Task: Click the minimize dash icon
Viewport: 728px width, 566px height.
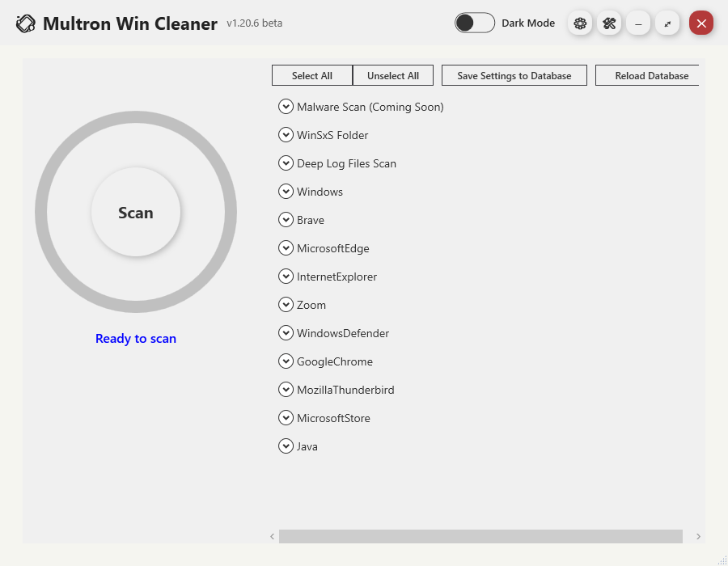Action: click(x=638, y=23)
